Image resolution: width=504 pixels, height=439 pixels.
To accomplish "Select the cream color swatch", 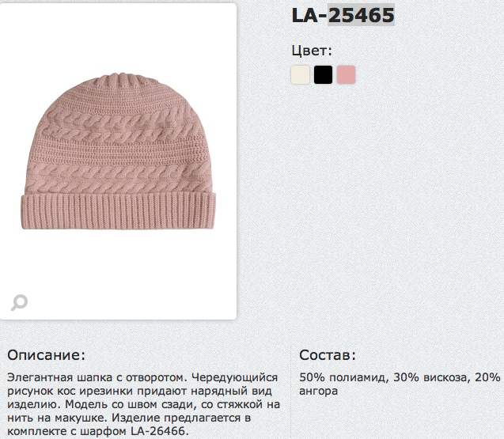I will [x=300, y=74].
